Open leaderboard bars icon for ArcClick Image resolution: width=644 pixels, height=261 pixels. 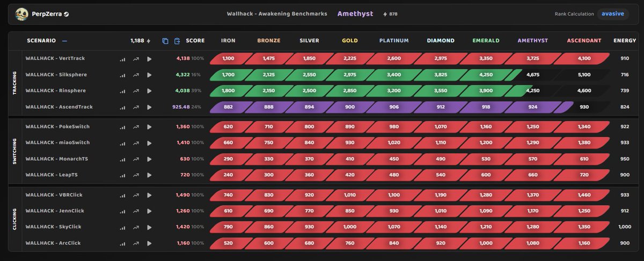point(122,243)
